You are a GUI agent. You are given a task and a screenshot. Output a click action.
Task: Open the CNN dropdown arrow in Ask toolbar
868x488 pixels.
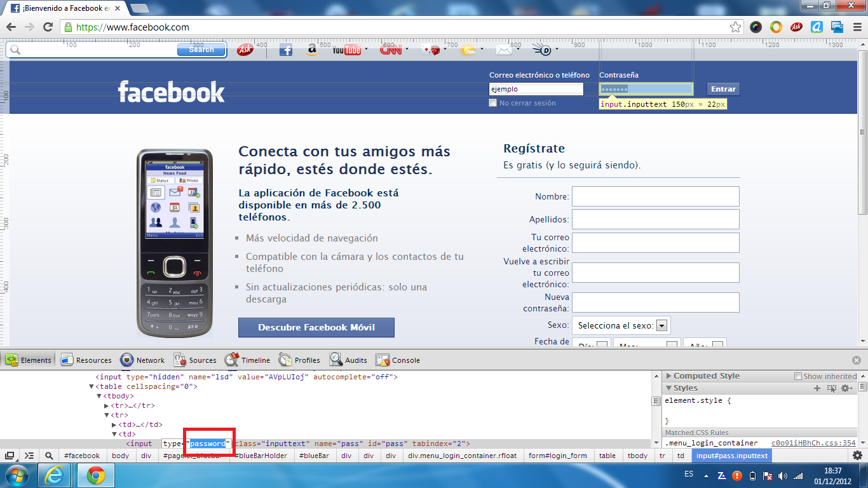point(407,50)
